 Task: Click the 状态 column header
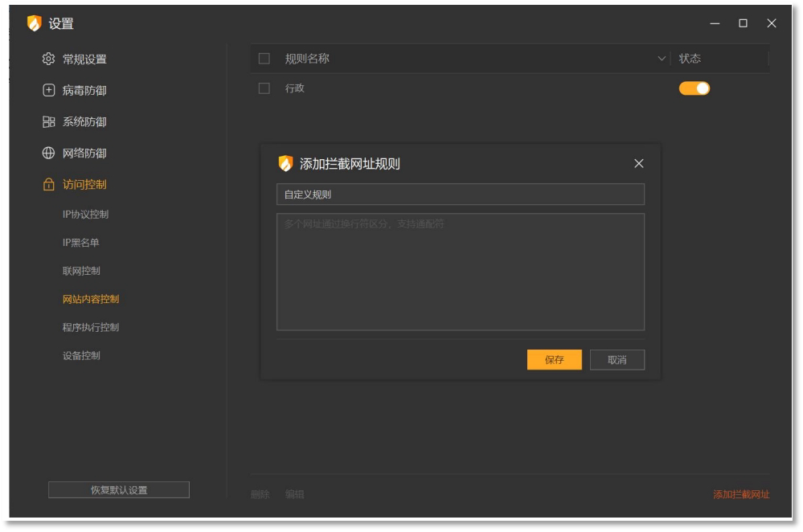(690, 59)
